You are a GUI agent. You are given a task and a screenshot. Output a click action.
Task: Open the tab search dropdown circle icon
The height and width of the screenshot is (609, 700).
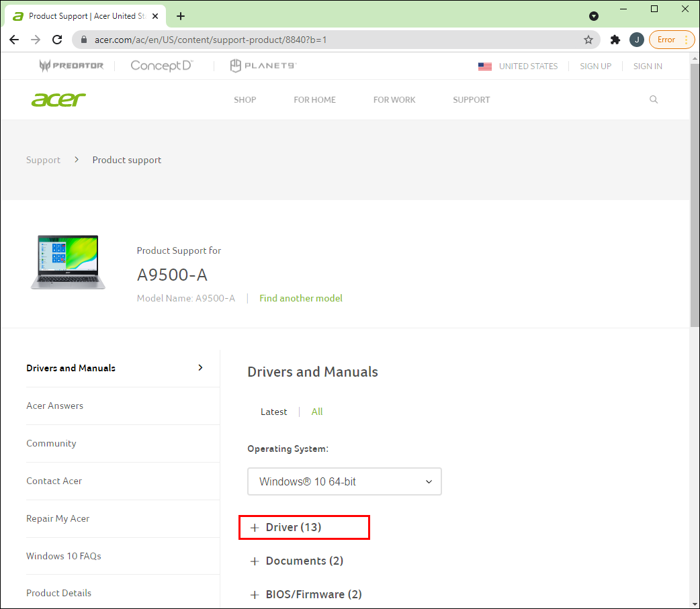coord(593,16)
